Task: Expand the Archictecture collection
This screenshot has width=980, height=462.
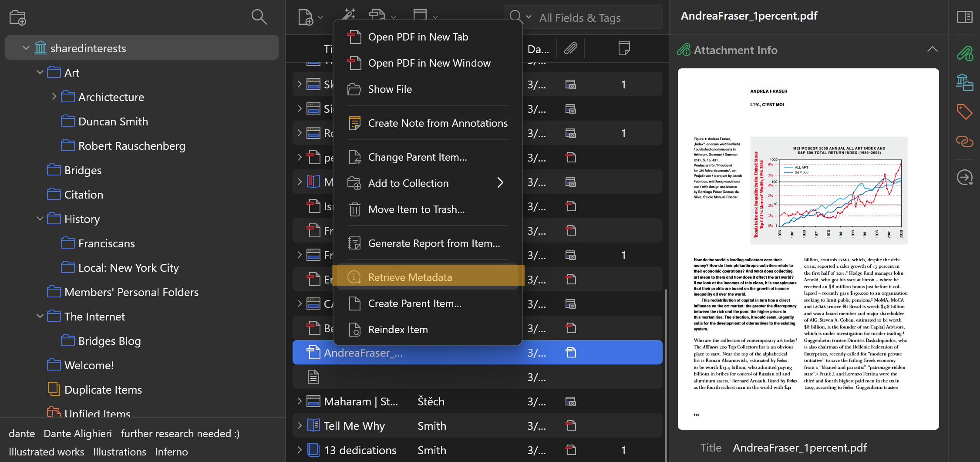Action: pos(54,97)
